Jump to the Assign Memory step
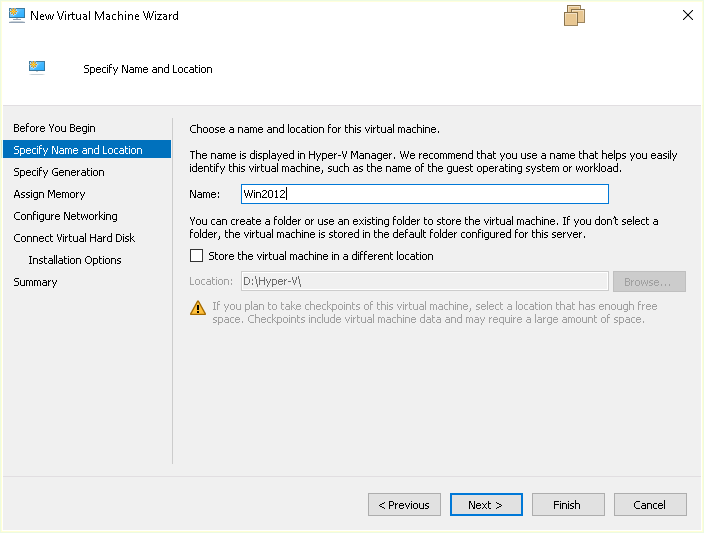The image size is (704, 533). tap(50, 194)
